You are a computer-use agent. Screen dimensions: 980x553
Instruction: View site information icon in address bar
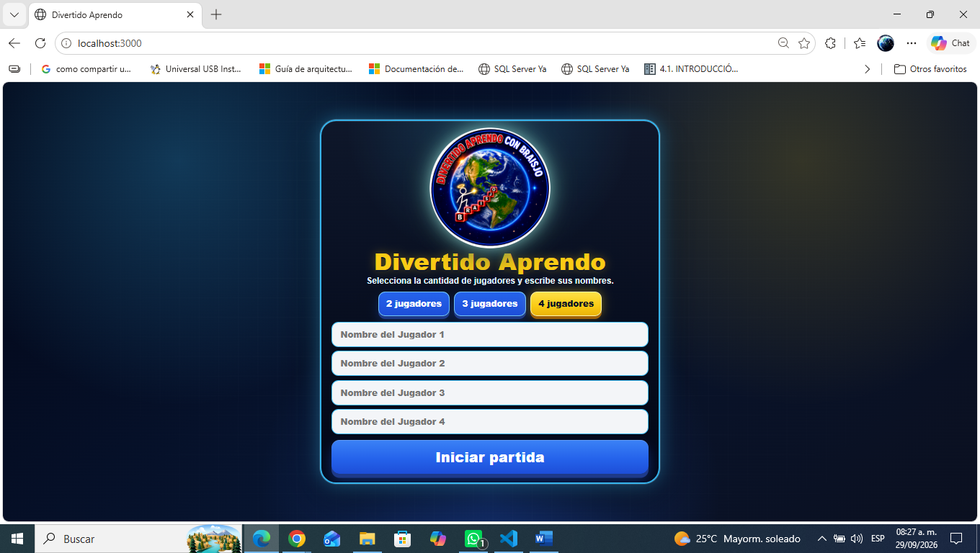66,43
